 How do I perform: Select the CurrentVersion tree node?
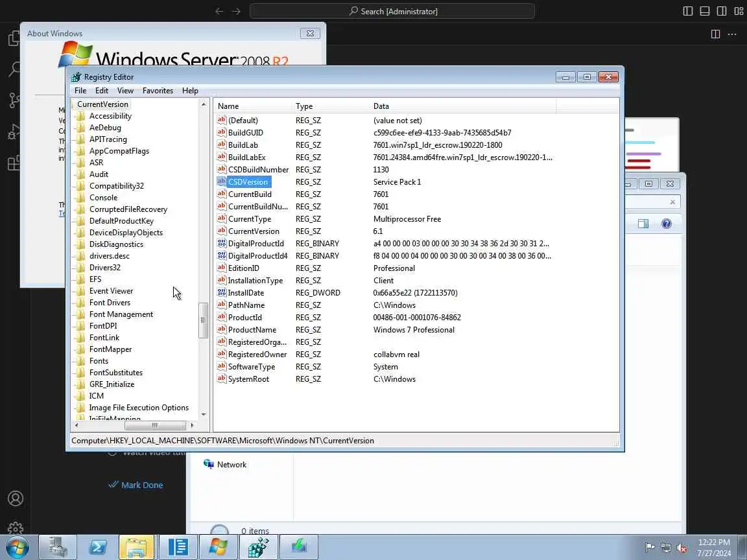click(x=102, y=104)
